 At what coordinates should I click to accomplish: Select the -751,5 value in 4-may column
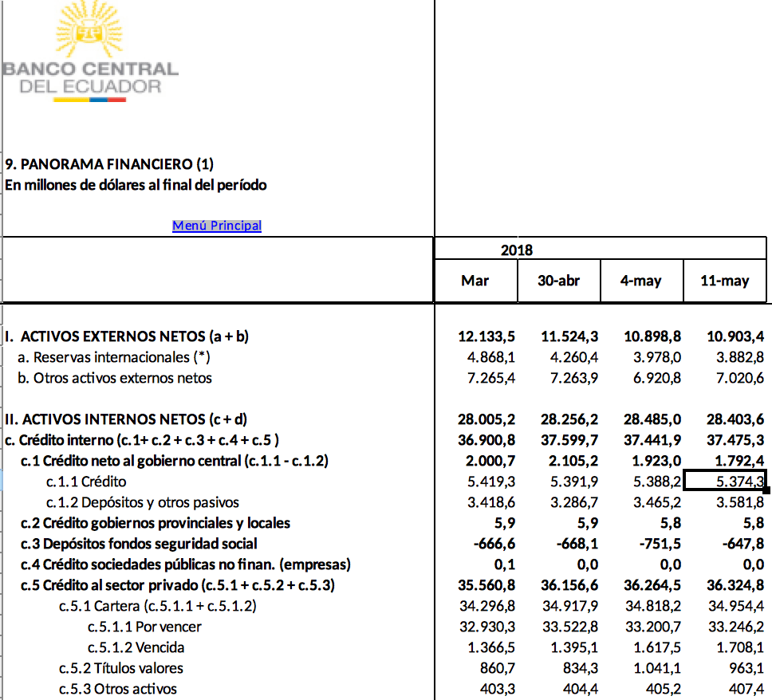(657, 544)
